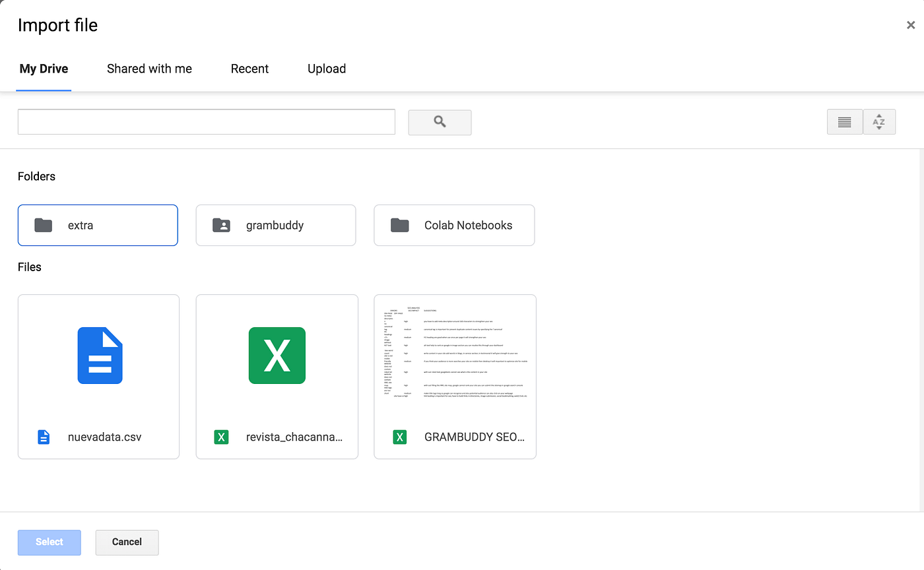Click the small Excel icon beside GRAMBUDDY SEO
Viewport: 924px width, 570px height.
coord(399,437)
